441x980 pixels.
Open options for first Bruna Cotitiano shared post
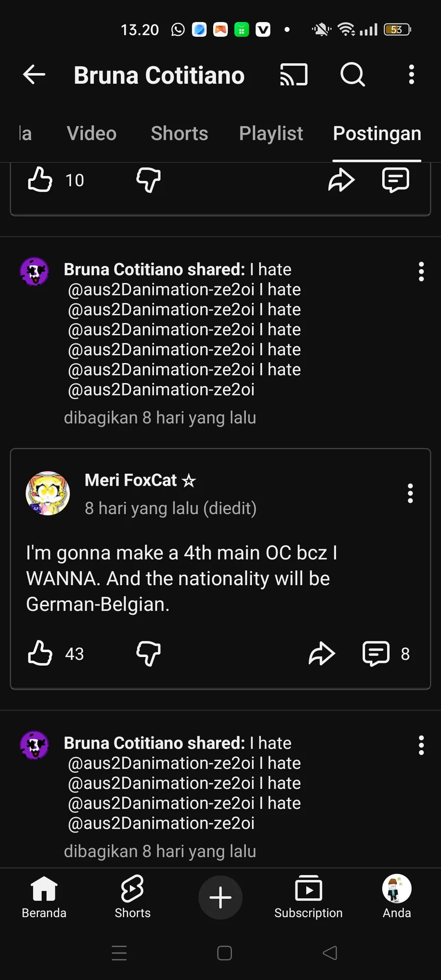pos(421,271)
